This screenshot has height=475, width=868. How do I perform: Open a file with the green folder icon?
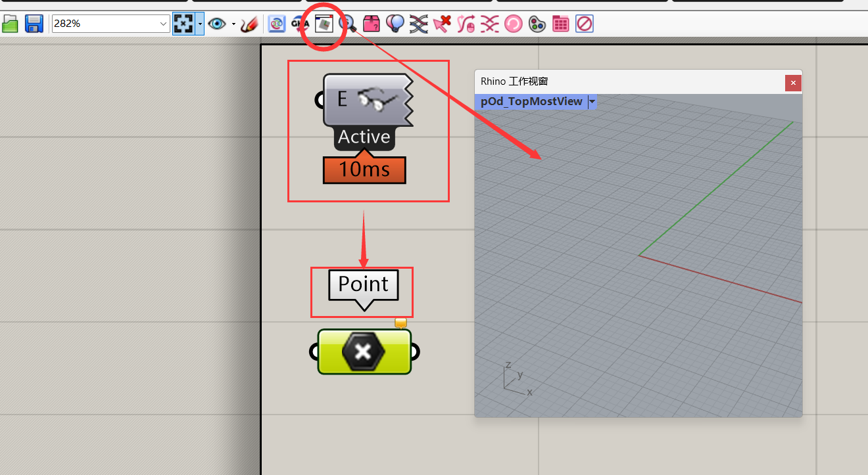coord(10,24)
